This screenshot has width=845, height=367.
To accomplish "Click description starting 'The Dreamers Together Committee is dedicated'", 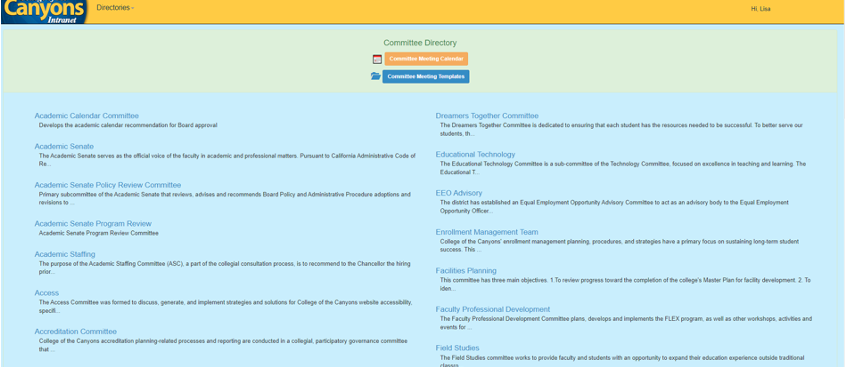I will tap(621, 129).
